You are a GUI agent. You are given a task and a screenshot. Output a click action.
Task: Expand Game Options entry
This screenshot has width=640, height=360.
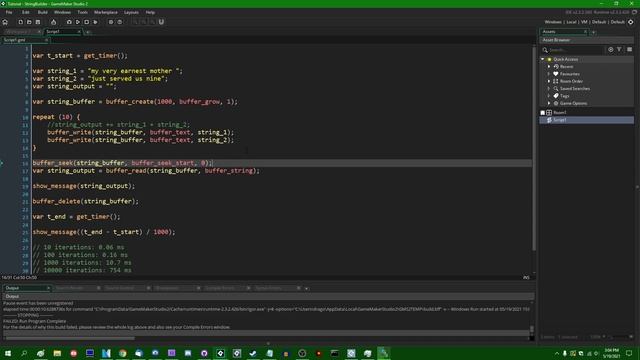tap(549, 103)
